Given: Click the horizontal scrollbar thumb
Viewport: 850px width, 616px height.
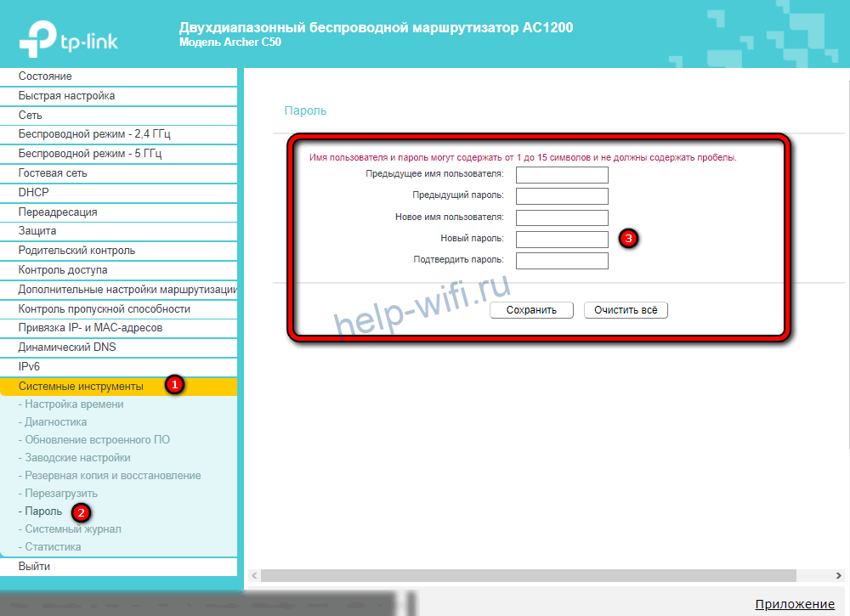Looking at the screenshot, I should (x=529, y=575).
